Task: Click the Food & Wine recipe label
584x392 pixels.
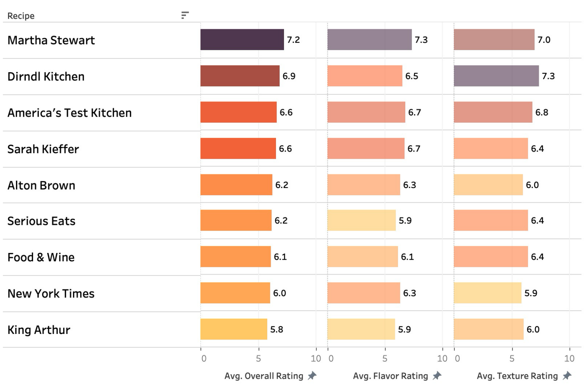Action: tap(41, 258)
